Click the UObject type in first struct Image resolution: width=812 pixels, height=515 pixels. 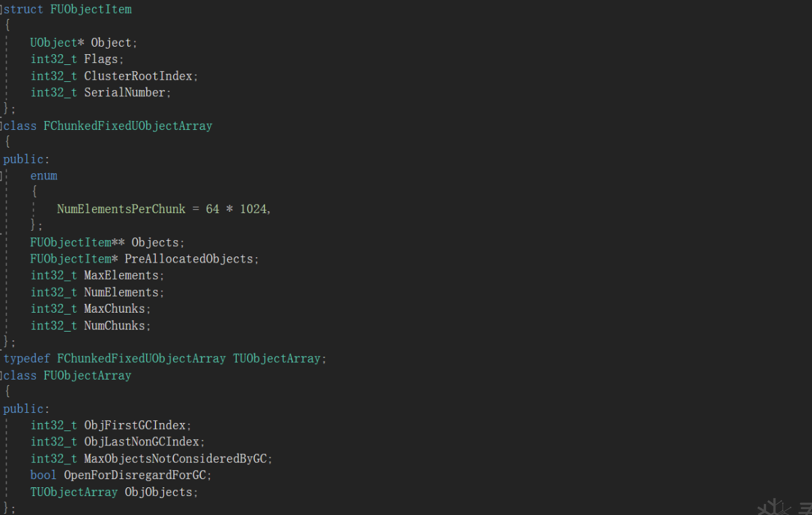pos(53,43)
